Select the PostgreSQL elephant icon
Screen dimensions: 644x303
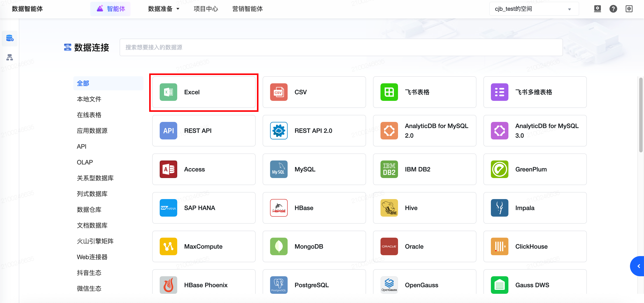pos(279,285)
